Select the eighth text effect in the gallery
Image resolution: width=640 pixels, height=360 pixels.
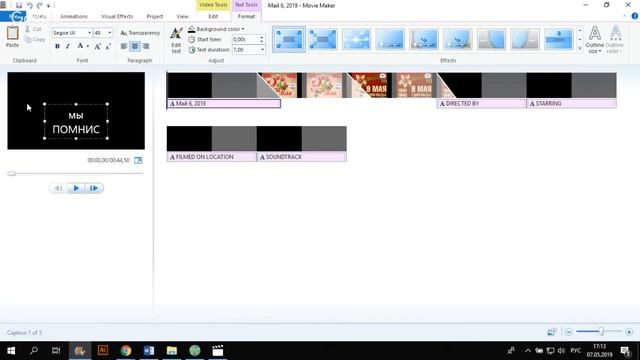pyautogui.click(x=525, y=39)
